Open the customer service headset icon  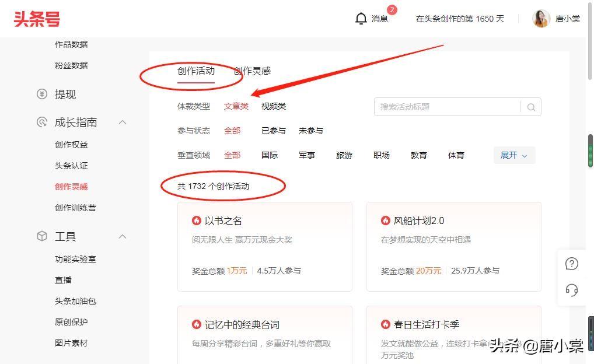pos(572,290)
